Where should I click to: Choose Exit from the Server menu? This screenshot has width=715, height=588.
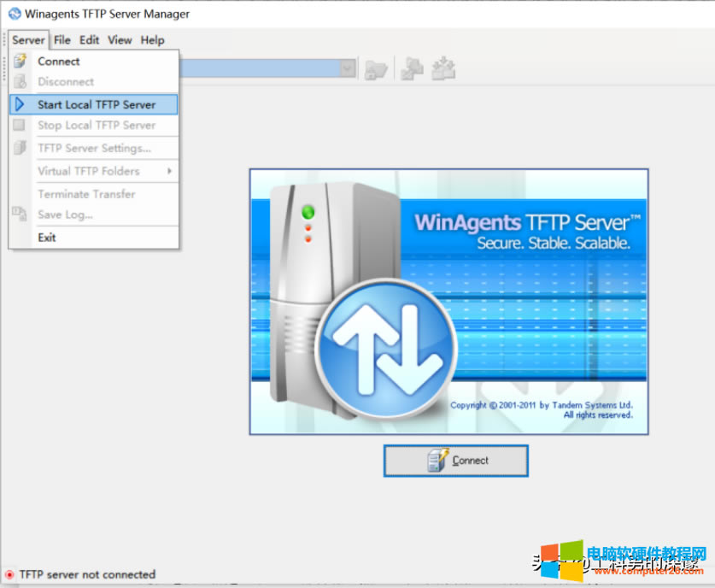point(46,238)
